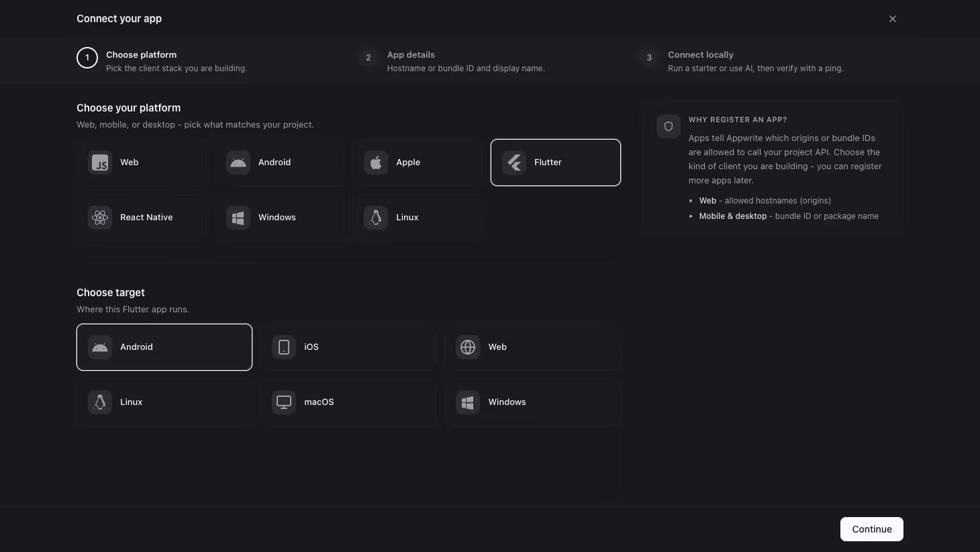This screenshot has width=980, height=552.
Task: Go to step 3 Connect locally
Action: [741, 60]
